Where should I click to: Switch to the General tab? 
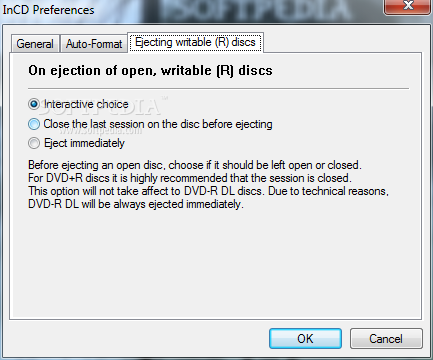[35, 44]
